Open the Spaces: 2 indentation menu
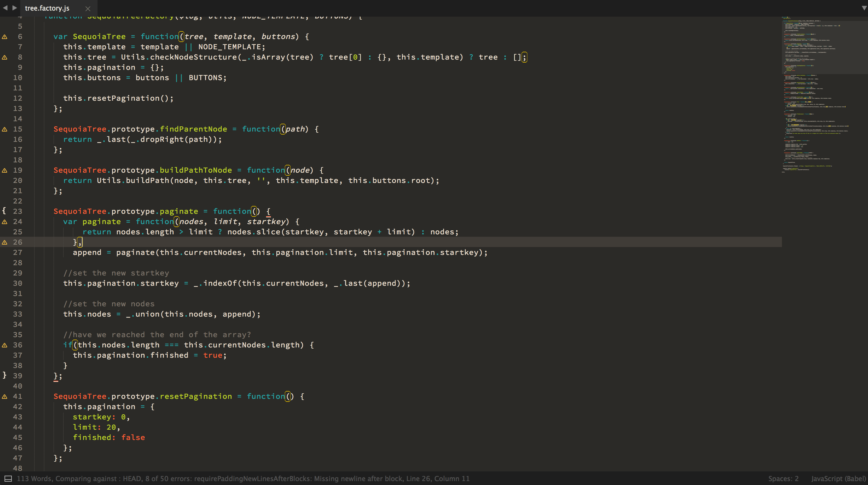The image size is (868, 485). 783,479
